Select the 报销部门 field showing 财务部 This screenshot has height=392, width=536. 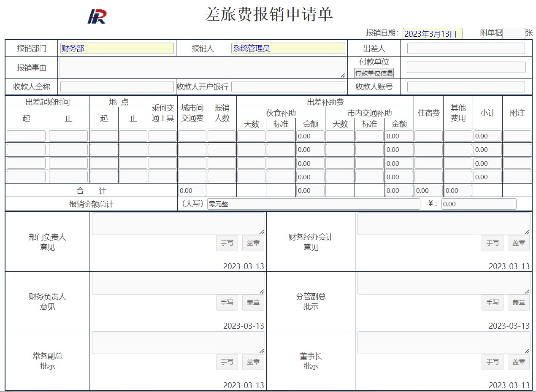pos(117,49)
